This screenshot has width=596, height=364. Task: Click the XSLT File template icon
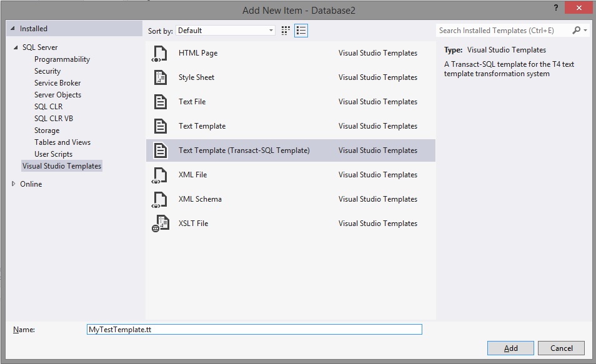[x=160, y=224]
